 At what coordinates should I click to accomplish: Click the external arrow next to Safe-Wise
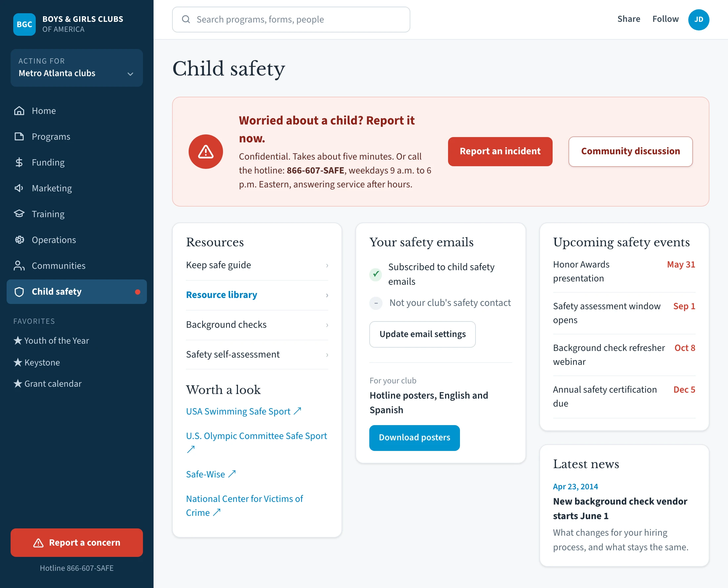coord(232,474)
